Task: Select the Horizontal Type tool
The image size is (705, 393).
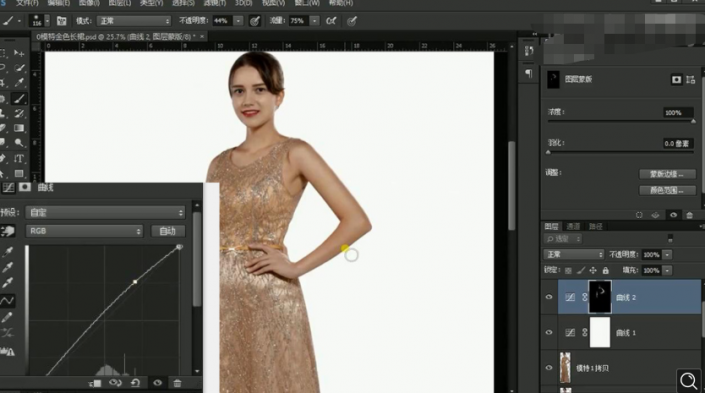Action: (19, 158)
